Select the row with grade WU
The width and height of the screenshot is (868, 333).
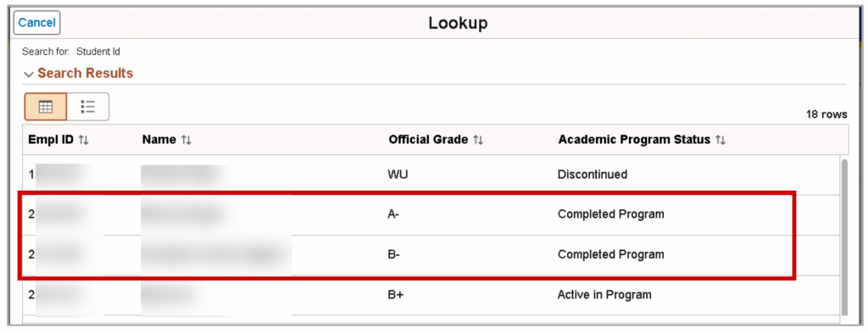(x=430, y=175)
